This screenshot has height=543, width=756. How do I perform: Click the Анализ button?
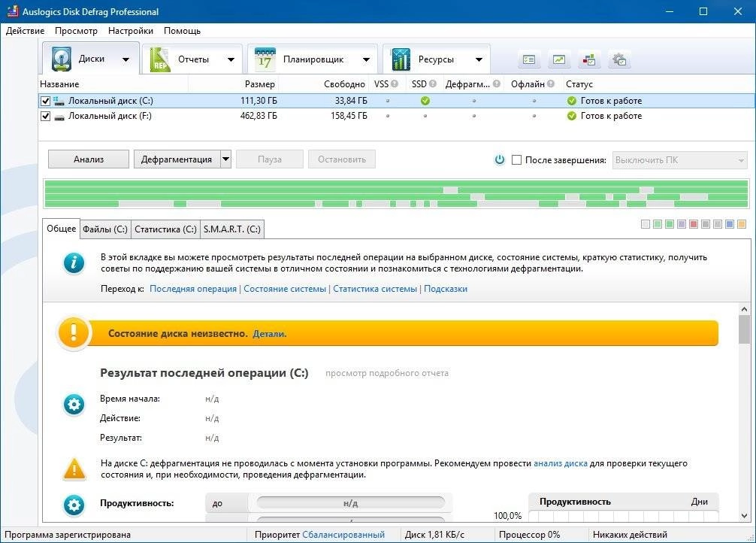[x=89, y=159]
